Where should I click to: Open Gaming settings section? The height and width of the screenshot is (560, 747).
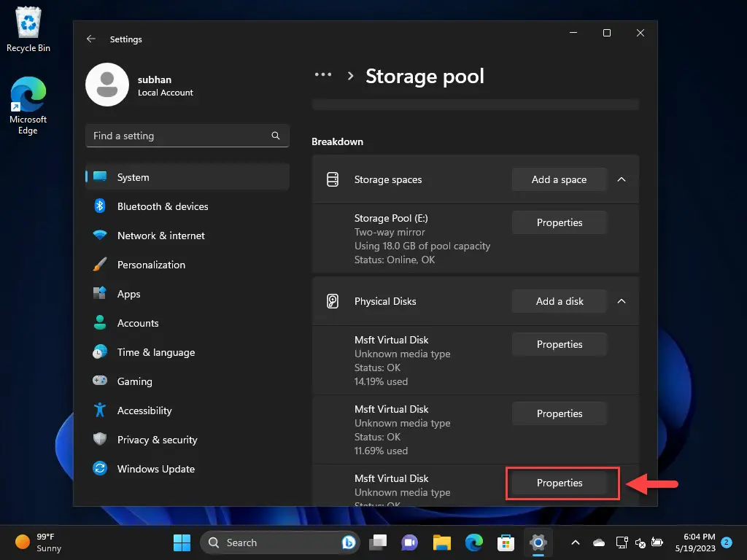coord(134,381)
